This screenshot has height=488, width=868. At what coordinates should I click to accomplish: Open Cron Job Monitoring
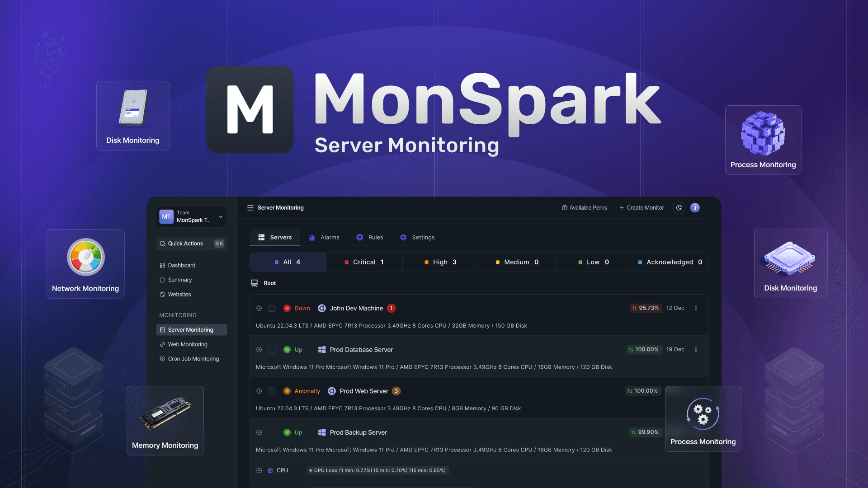point(193,358)
